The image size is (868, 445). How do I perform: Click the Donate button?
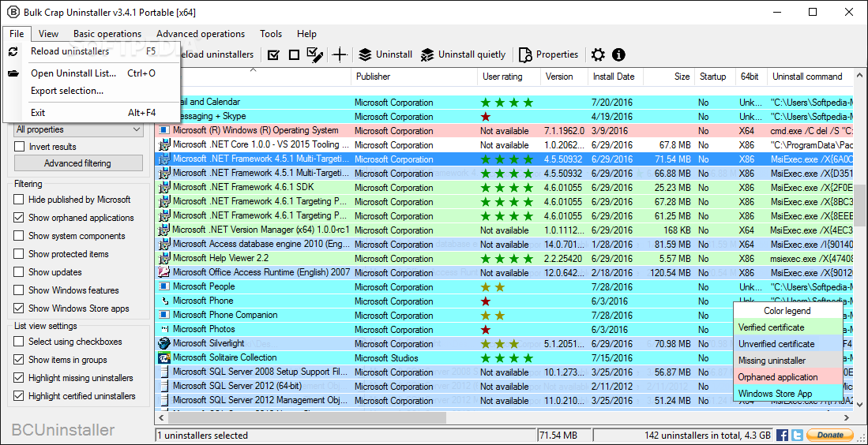(829, 435)
